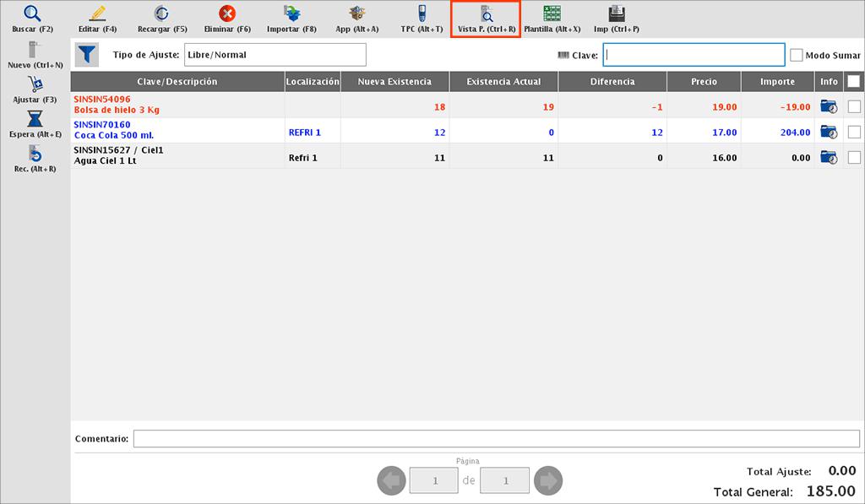Launch the App (Alt+A) icon
Screen dimensions: 865x504
tap(356, 15)
